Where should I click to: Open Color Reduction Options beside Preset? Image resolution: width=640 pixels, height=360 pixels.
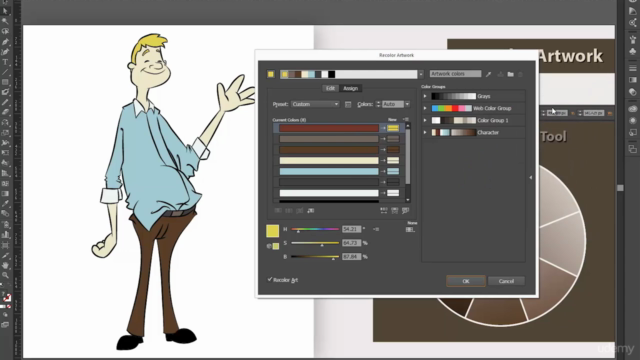pos(348,104)
